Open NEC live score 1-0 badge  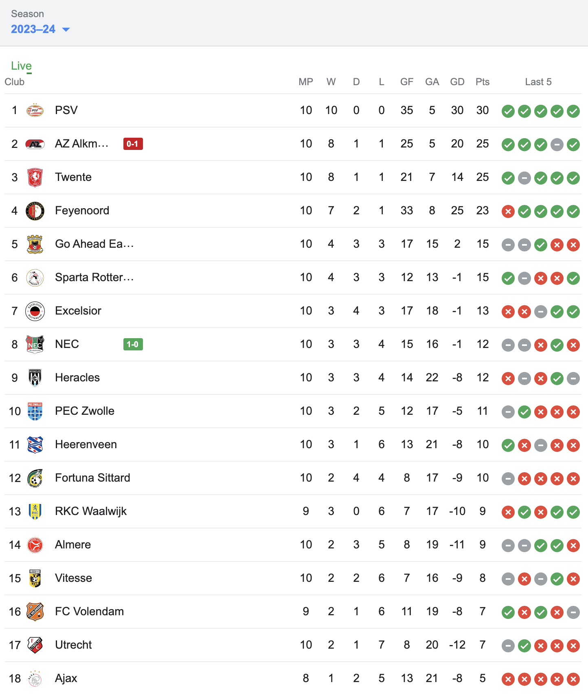point(133,344)
